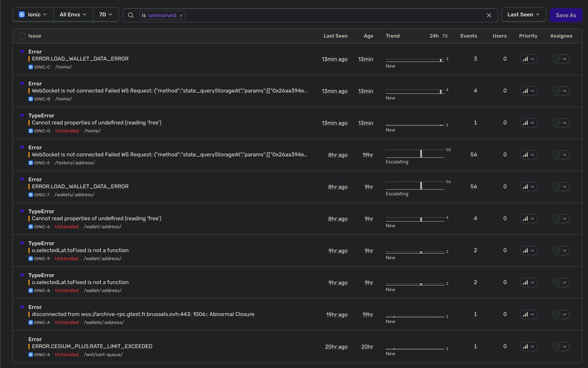Click the search magnifier icon
Viewport: 588px width, 368px height.
point(131,15)
